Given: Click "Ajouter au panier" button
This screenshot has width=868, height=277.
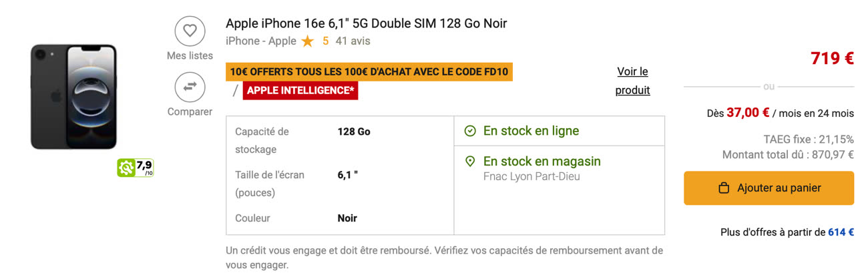Looking at the screenshot, I should click(769, 188).
